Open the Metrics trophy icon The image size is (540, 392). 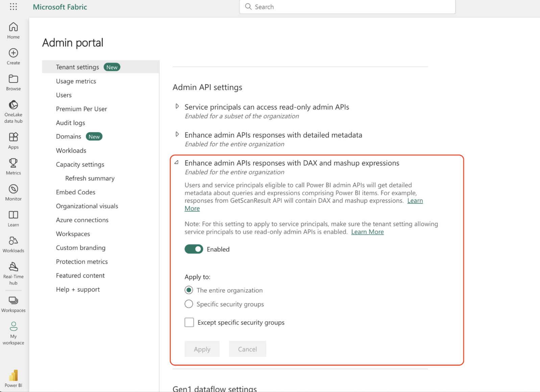[14, 166]
